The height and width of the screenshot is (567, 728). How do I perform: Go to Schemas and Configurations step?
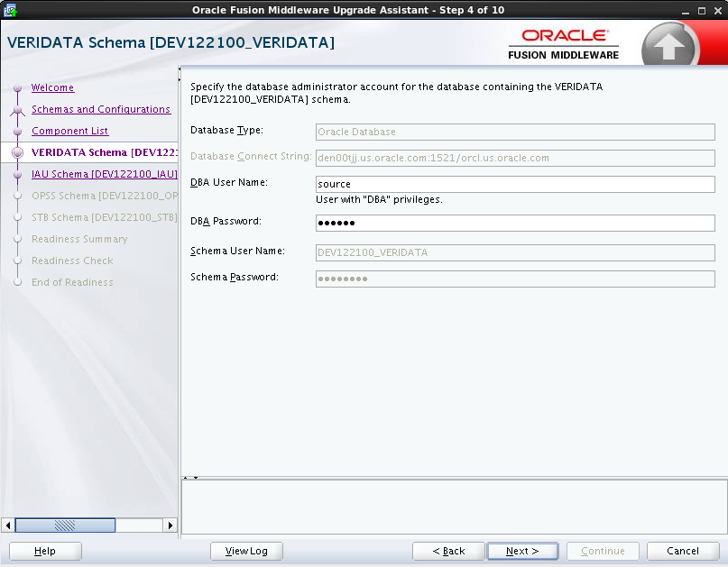click(x=101, y=109)
